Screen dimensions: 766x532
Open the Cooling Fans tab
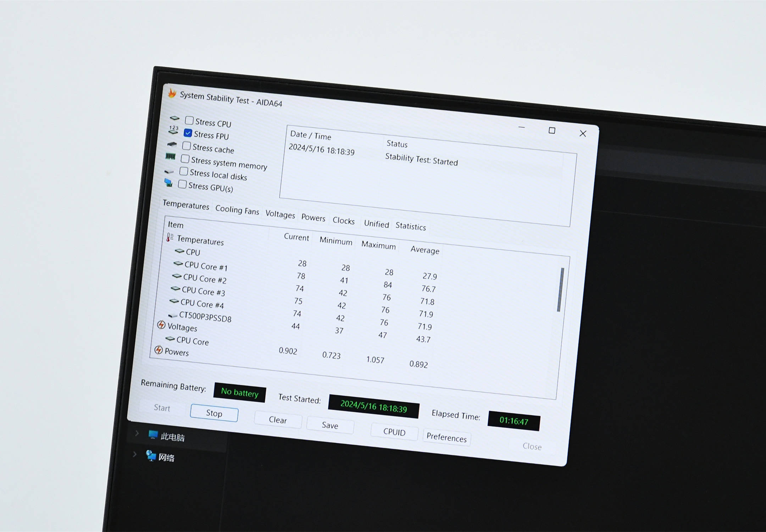click(237, 210)
